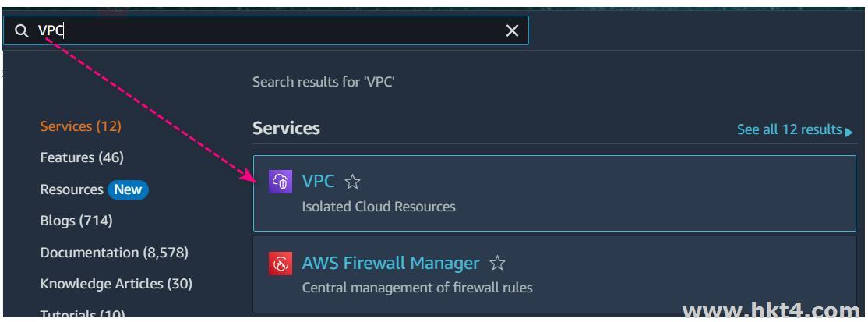
Task: Click the New badge beside Resources
Action: 128,189
